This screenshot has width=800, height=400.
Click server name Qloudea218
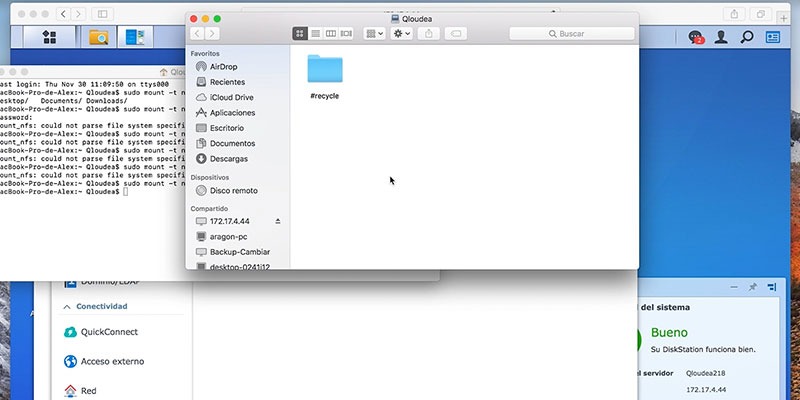pyautogui.click(x=706, y=373)
